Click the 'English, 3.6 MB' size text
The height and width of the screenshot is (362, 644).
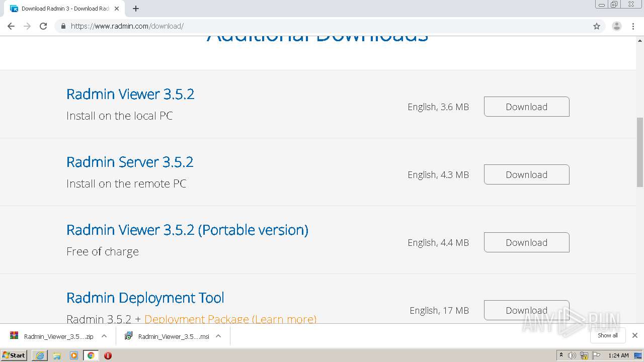pyautogui.click(x=438, y=107)
